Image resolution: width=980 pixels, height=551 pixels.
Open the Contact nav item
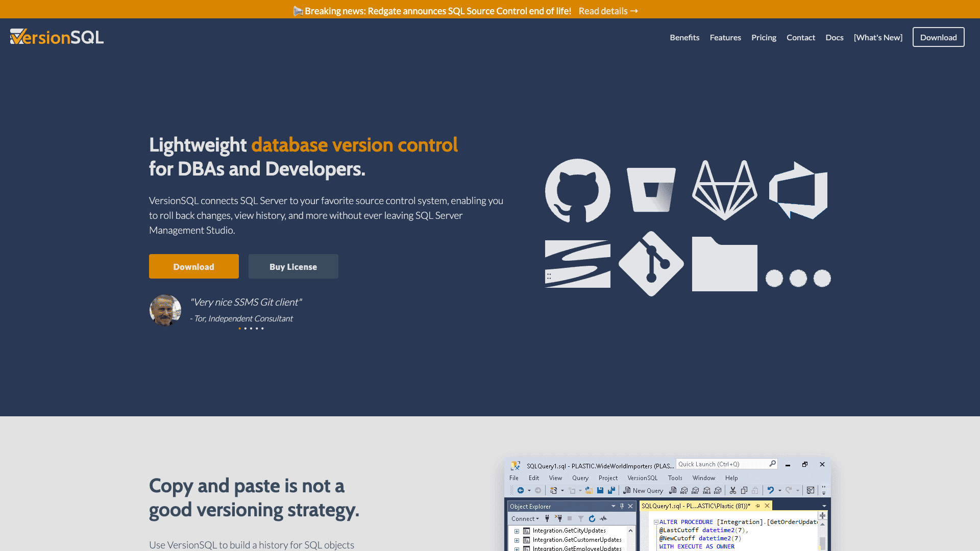tap(800, 37)
